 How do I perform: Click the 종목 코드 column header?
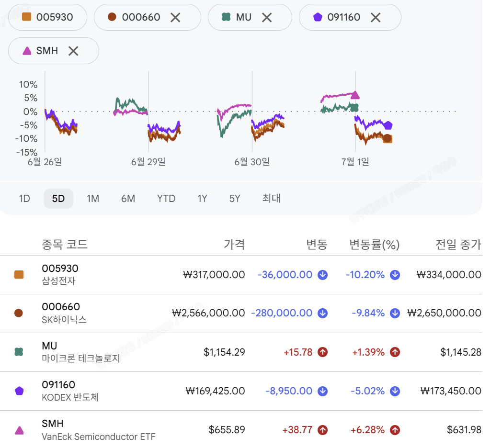[x=64, y=245]
